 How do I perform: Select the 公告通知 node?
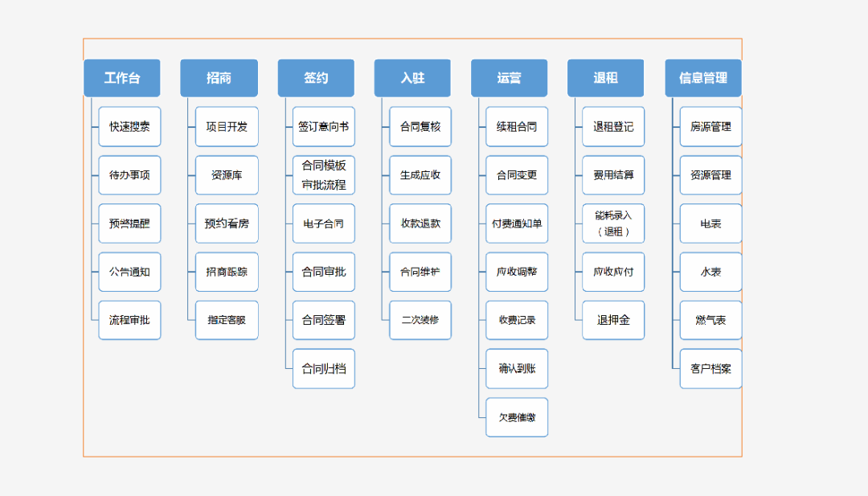(x=129, y=272)
